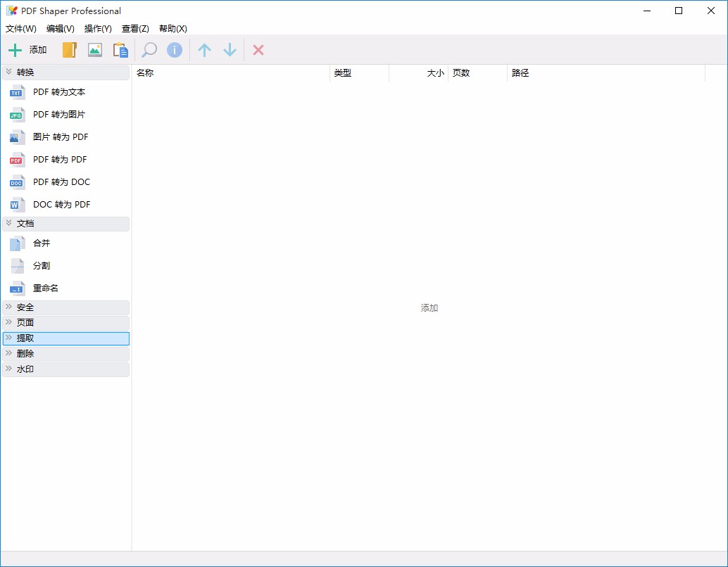
Task: Select the 分割 tool
Action: click(x=41, y=265)
